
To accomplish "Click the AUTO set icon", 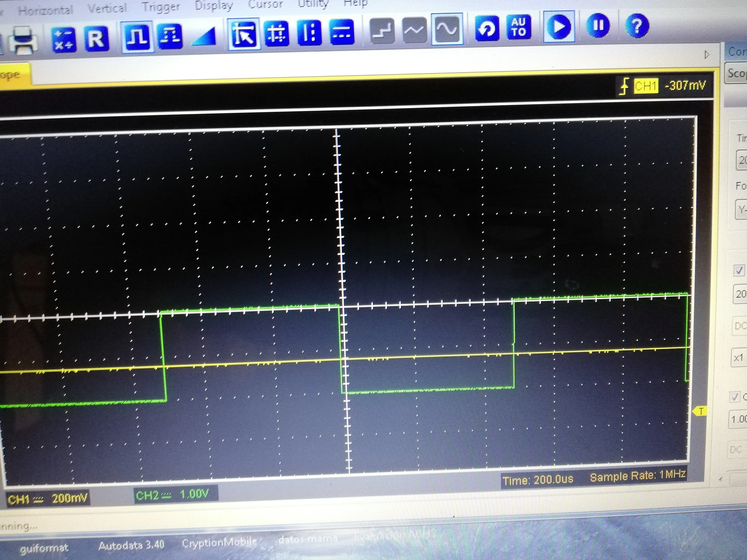I will [518, 27].
